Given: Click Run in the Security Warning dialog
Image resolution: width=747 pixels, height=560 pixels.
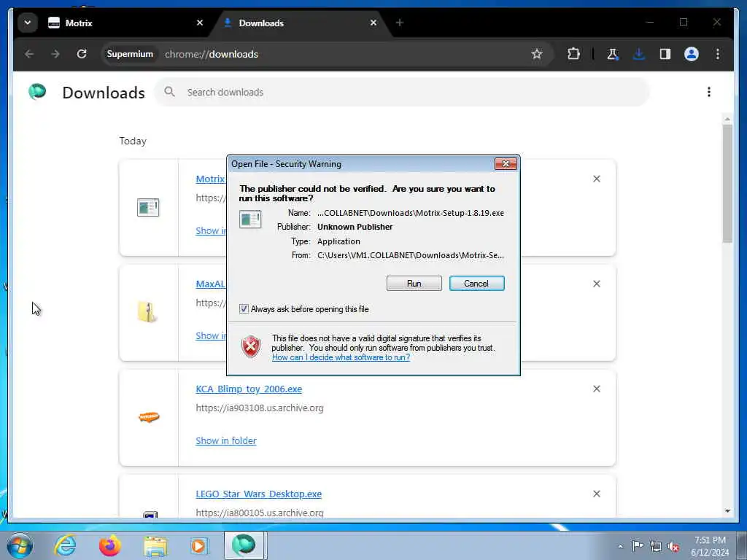Looking at the screenshot, I should [414, 284].
